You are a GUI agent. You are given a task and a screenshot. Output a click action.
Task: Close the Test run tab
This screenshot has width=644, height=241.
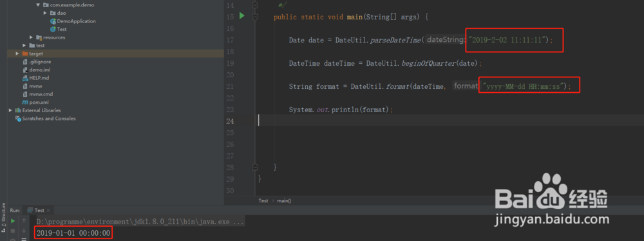pyautogui.click(x=48, y=211)
